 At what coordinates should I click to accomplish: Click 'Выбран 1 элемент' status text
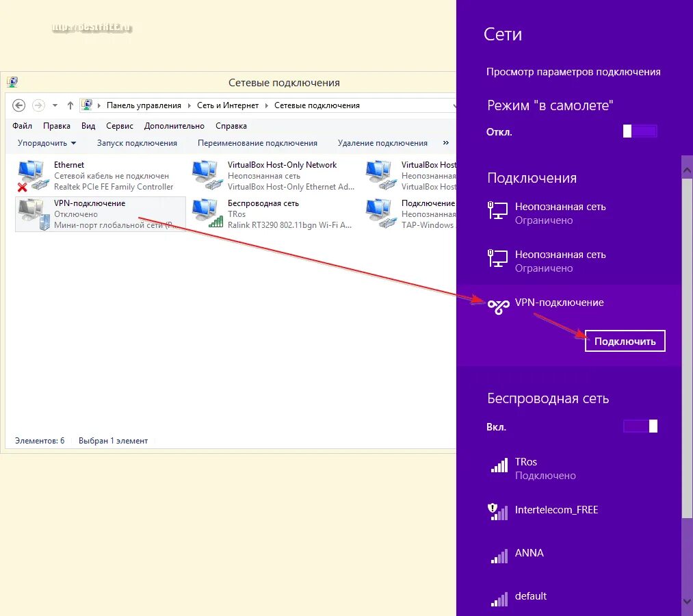click(113, 441)
